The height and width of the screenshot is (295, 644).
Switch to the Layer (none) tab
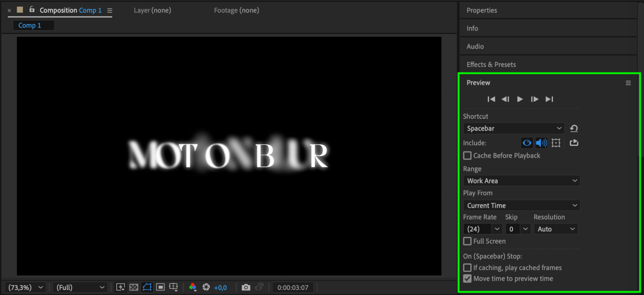[x=152, y=10]
